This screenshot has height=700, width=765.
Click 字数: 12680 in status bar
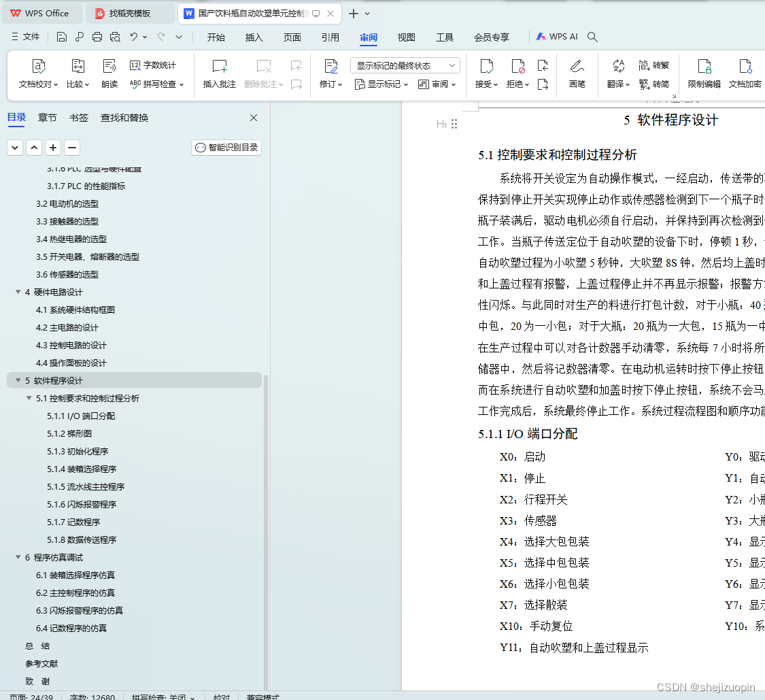pos(92,697)
